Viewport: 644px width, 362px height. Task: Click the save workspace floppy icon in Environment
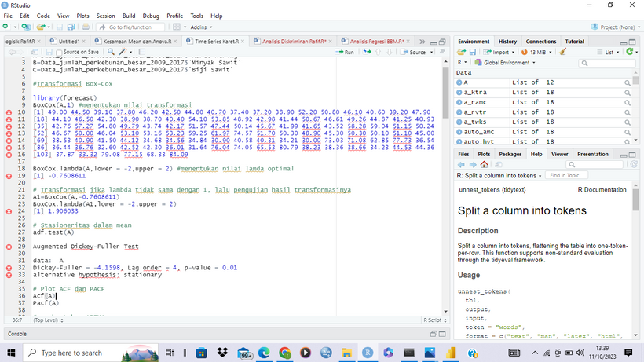[x=474, y=52]
